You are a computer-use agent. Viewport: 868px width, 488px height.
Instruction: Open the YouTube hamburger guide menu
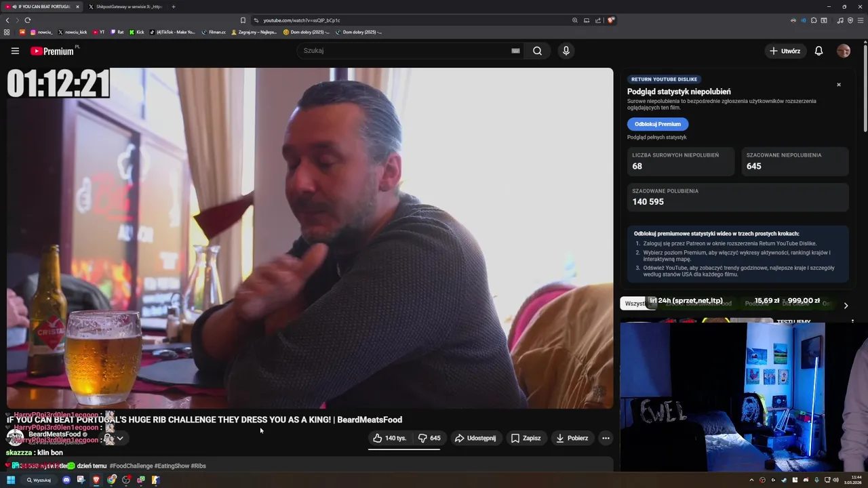[15, 51]
